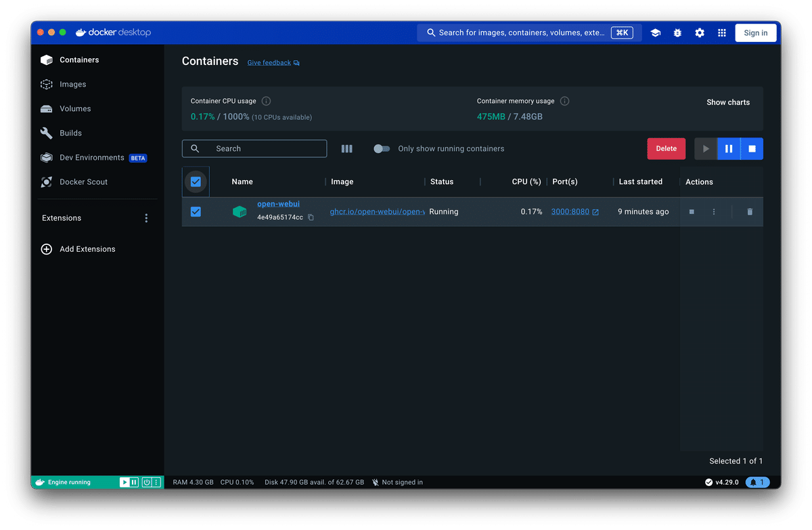The height and width of the screenshot is (530, 812).
Task: Toggle Only show running containers switch
Action: [x=382, y=148]
